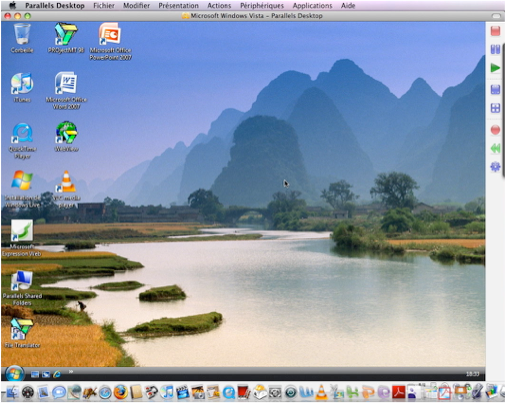Open the Périphériques menu
Image resolution: width=506 pixels, height=403 pixels.
click(x=262, y=6)
